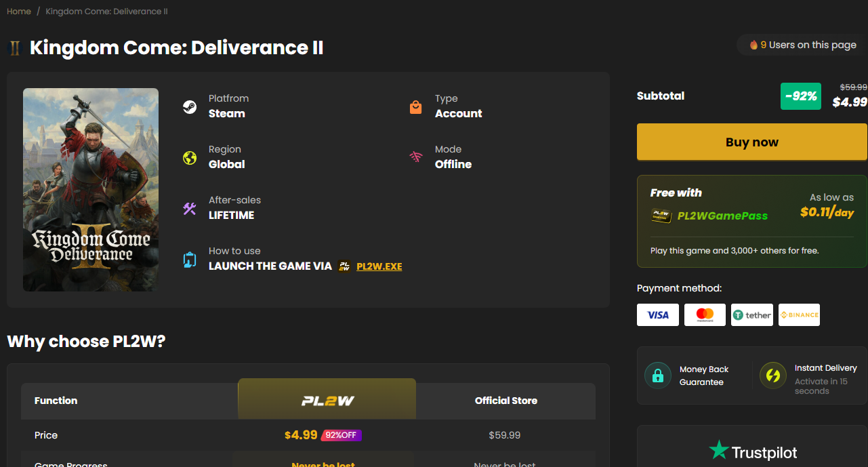
Task: Open the Kingdom Come Deliverance cover image
Action: click(x=91, y=190)
